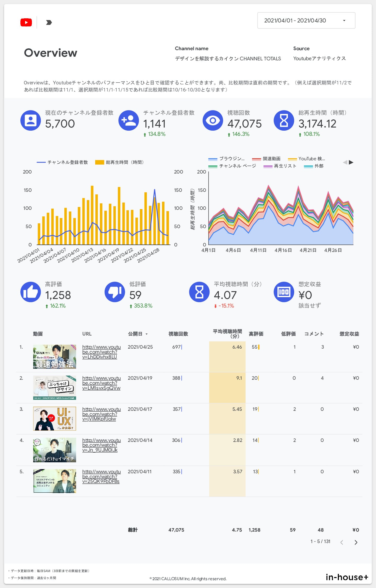Viewport: 376px width, 588px height.
Task: Go to previous page of video table
Action: (342, 542)
